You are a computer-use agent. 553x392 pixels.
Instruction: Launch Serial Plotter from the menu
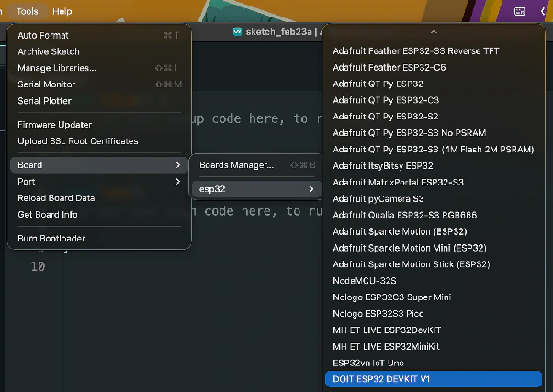click(x=99, y=101)
